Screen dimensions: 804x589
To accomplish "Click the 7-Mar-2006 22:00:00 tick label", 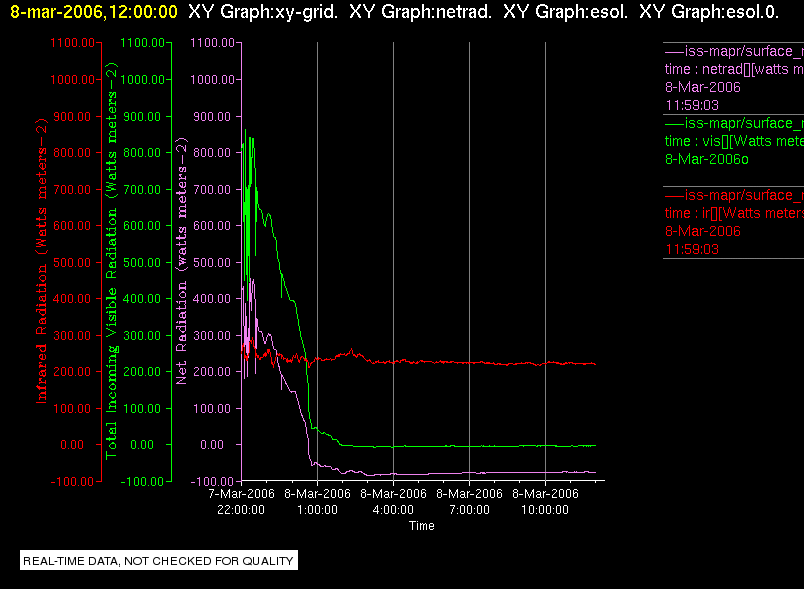I will [x=241, y=502].
